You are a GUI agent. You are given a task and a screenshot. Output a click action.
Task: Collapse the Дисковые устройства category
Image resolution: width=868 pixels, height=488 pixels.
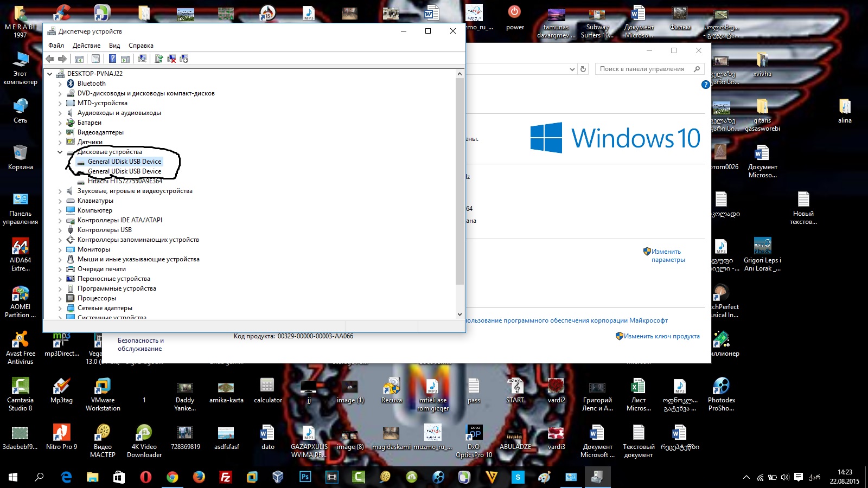(x=60, y=152)
